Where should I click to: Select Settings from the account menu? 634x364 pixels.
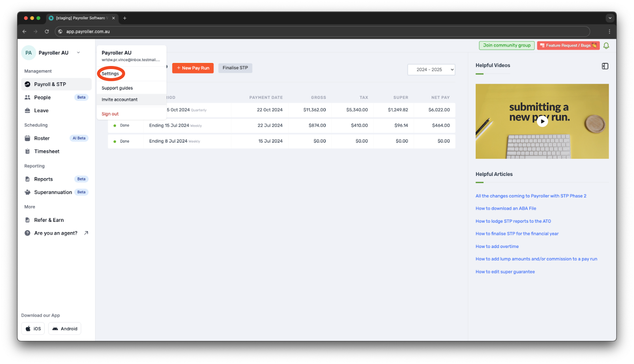[110, 73]
